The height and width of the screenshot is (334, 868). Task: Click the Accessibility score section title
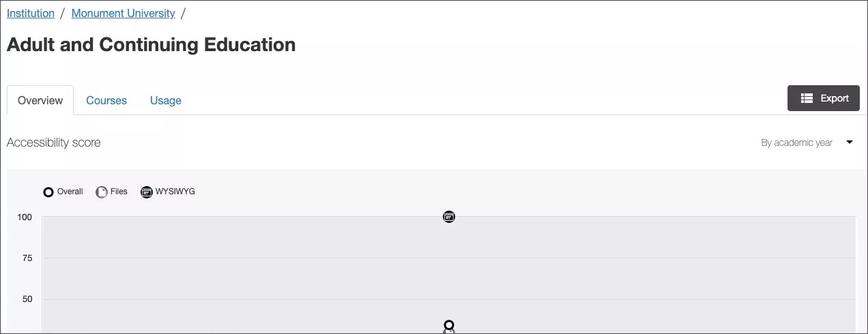point(54,142)
